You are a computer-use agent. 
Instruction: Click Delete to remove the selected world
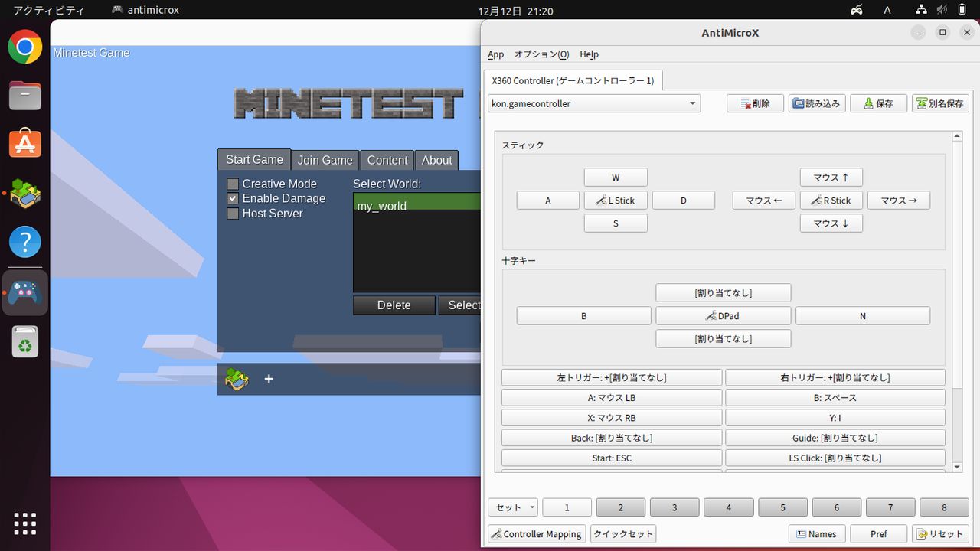(394, 305)
